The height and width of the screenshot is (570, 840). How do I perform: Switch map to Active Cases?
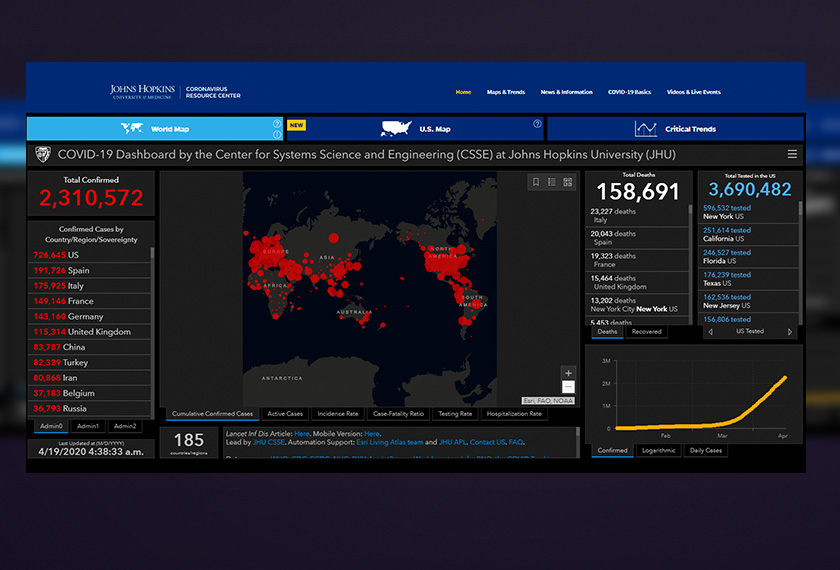point(285,414)
